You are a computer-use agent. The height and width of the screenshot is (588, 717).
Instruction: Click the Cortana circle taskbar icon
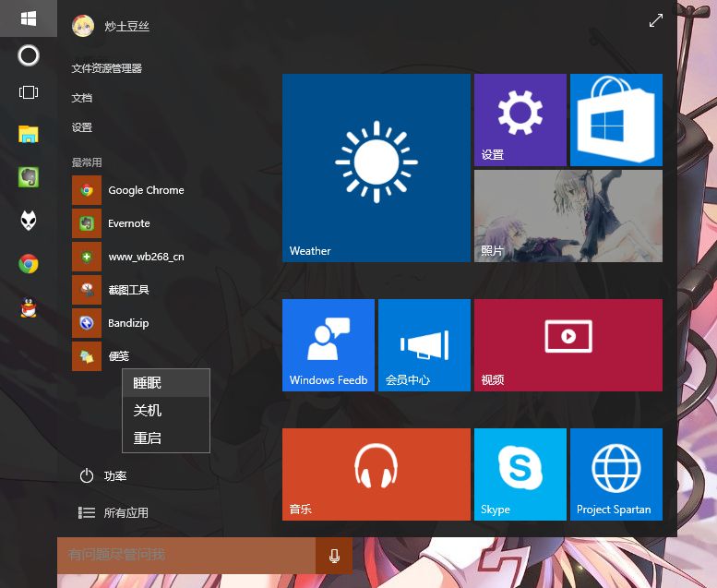point(29,55)
